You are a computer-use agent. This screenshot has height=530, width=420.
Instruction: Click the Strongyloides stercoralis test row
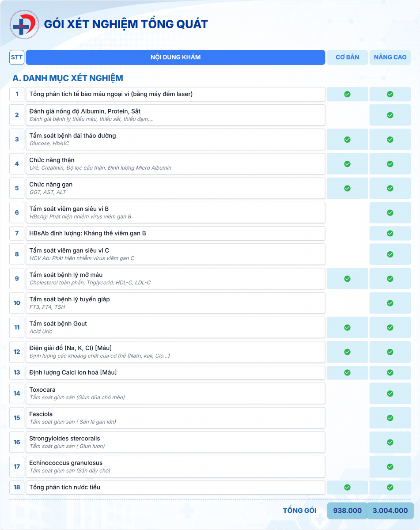(x=175, y=442)
